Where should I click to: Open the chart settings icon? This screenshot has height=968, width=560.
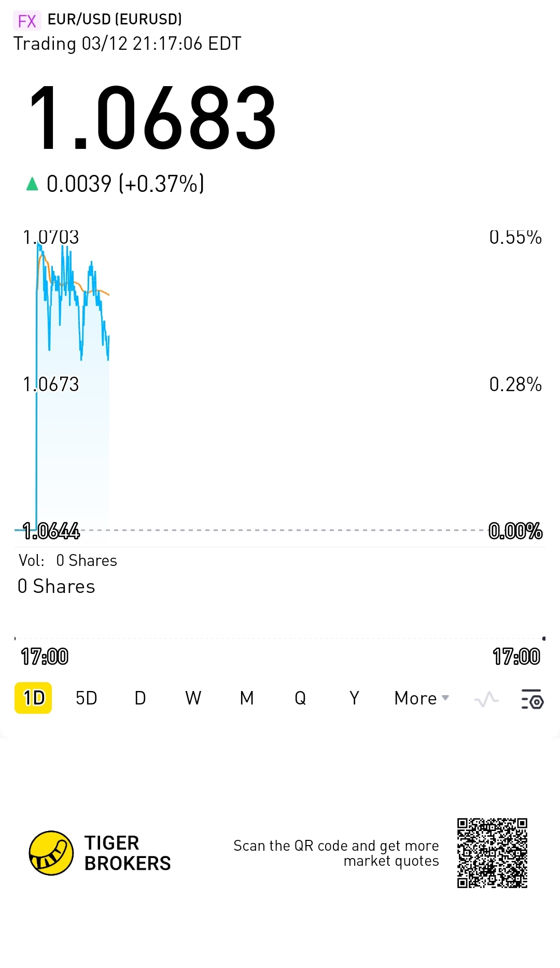point(532,699)
